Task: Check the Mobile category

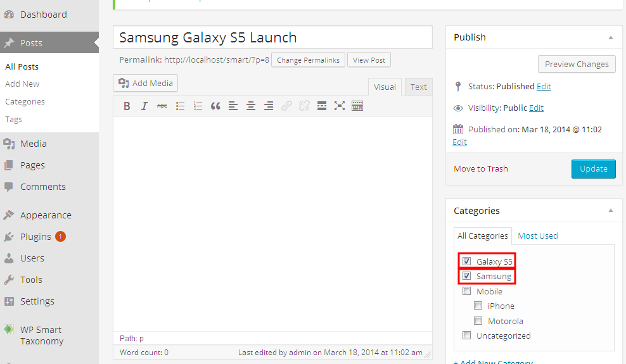Action: coord(466,291)
